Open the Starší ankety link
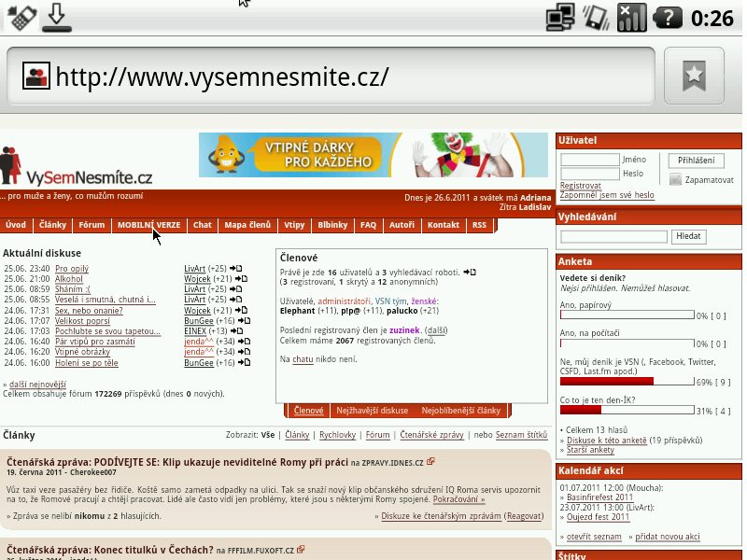 (x=590, y=450)
